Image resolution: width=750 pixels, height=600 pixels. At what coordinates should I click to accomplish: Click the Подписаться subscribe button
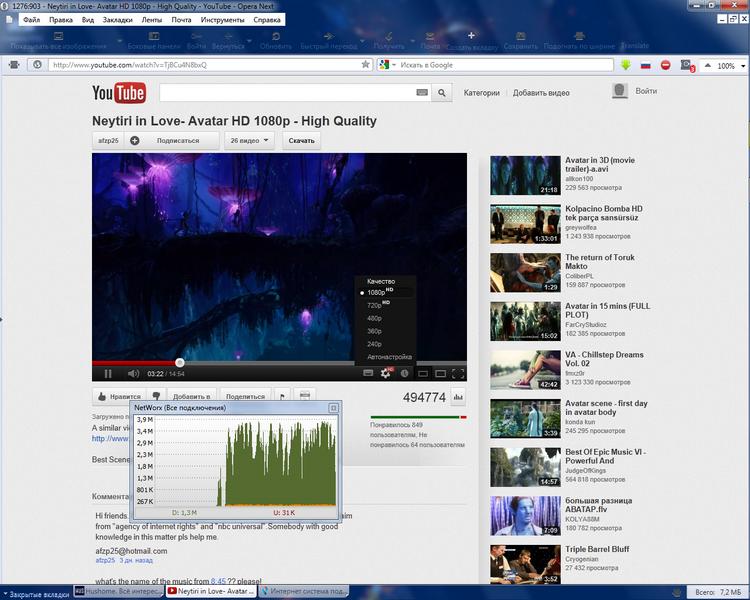click(178, 141)
